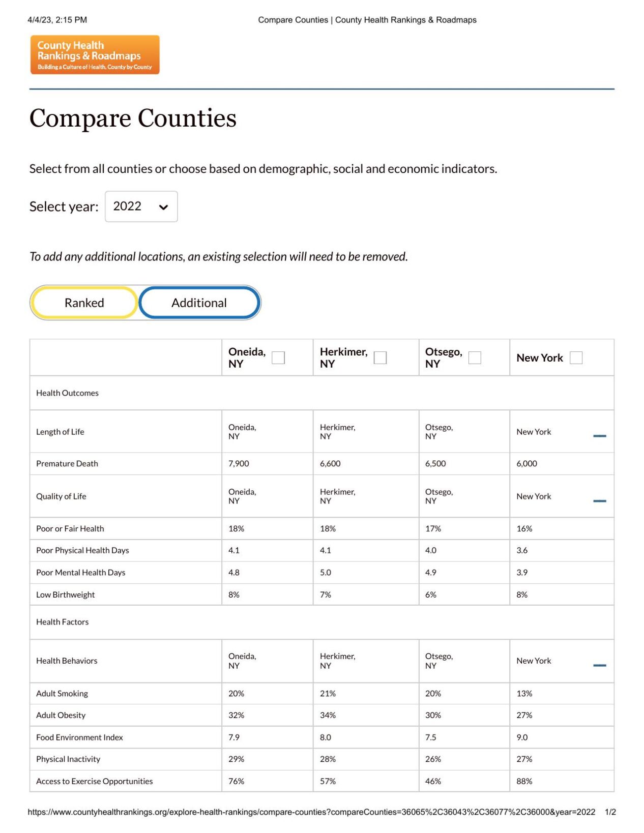Open the Select year dropdown showing 2022
The height and width of the screenshot is (833, 644).
coord(141,206)
